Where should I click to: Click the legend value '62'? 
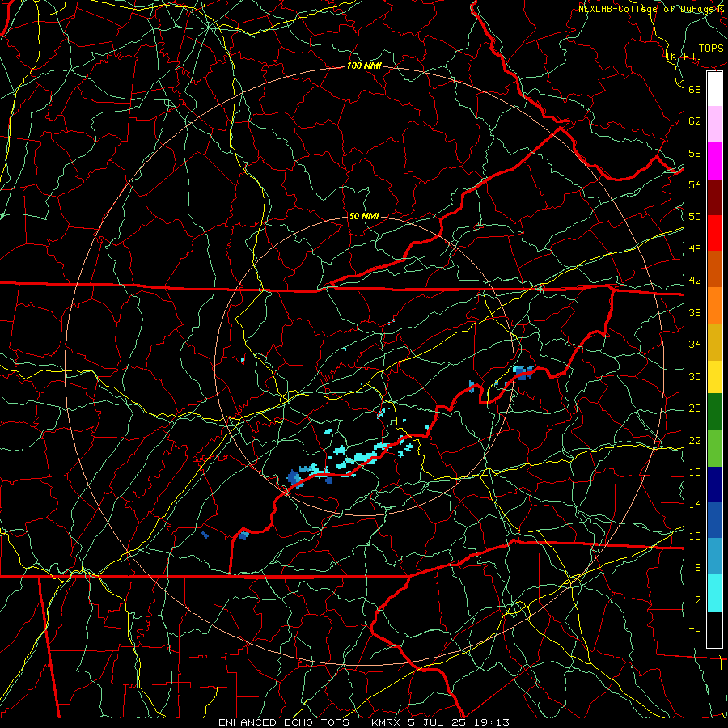pyautogui.click(x=695, y=121)
